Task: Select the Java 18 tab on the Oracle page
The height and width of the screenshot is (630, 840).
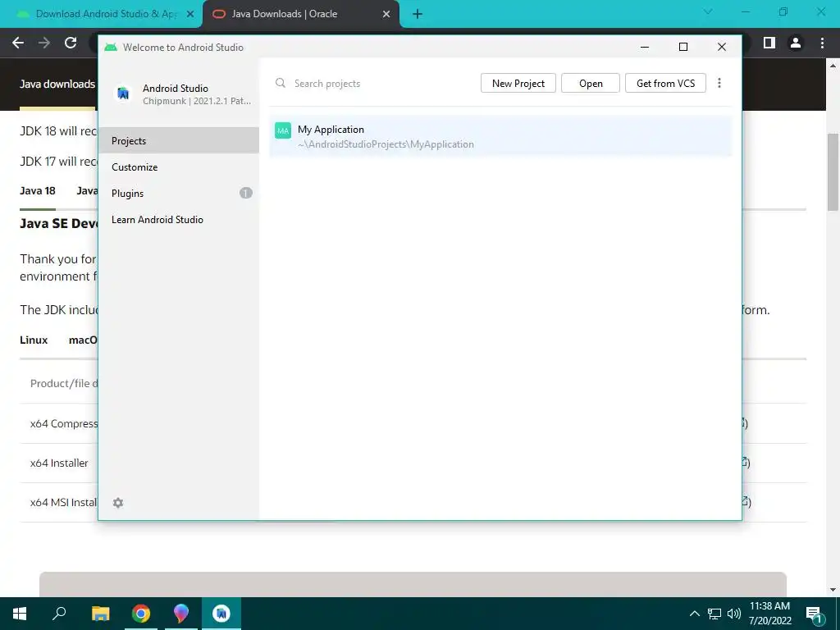Action: [38, 190]
